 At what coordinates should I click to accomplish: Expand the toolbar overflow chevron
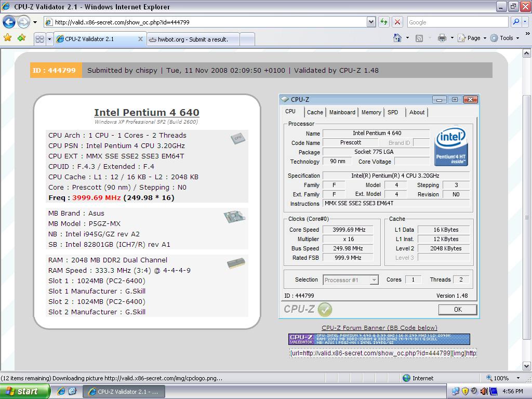click(x=528, y=34)
